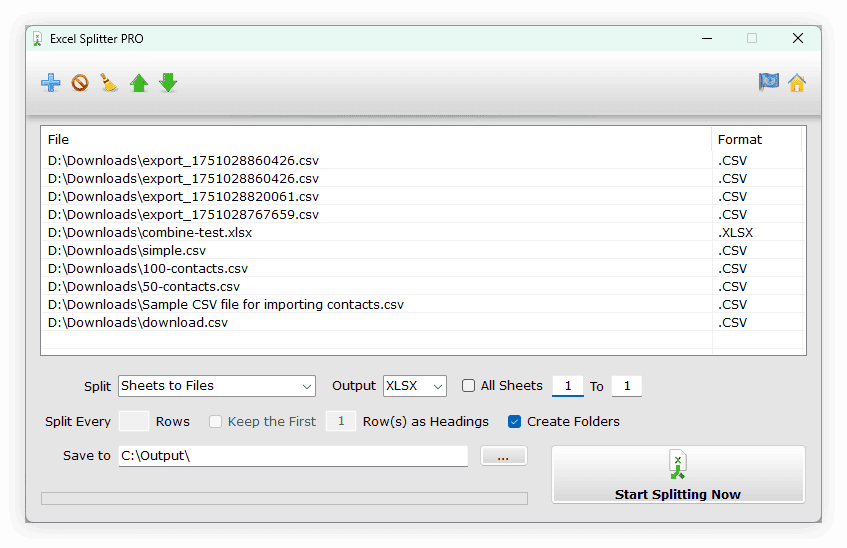Screen dimensions: 847x548
Task: Click the Split Every rows field
Action: (x=133, y=421)
